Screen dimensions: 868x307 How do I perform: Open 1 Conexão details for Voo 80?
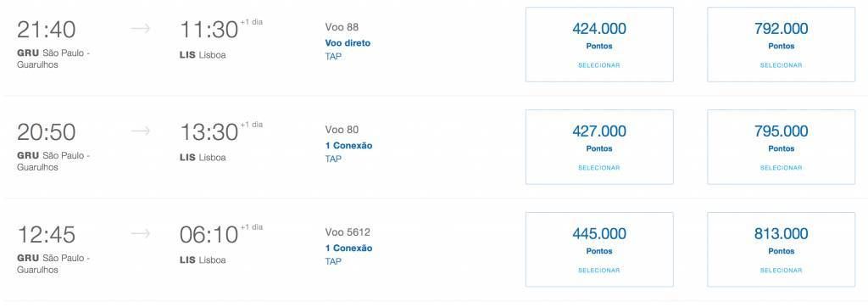[x=348, y=146]
